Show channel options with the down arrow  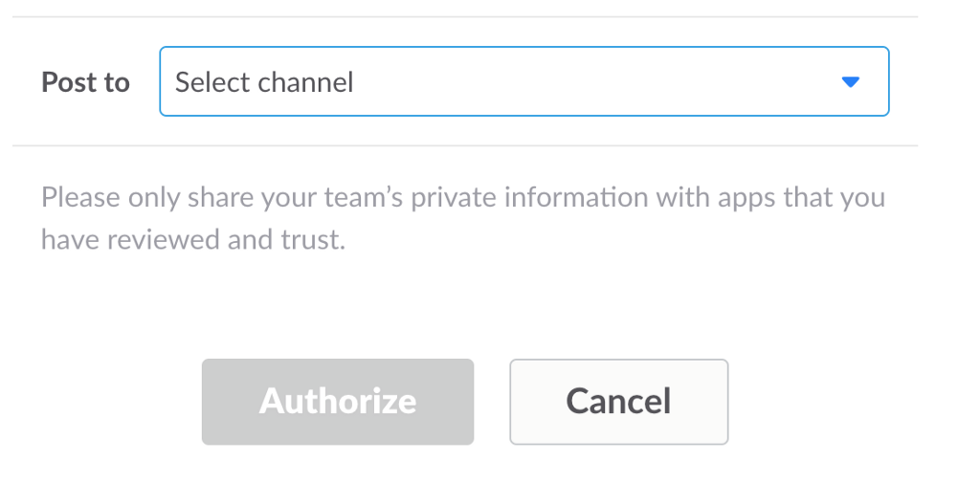point(850,82)
